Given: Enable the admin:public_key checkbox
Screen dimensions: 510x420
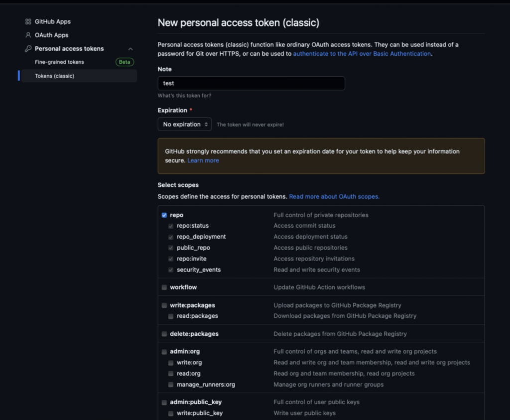Looking at the screenshot, I should tap(164, 403).
